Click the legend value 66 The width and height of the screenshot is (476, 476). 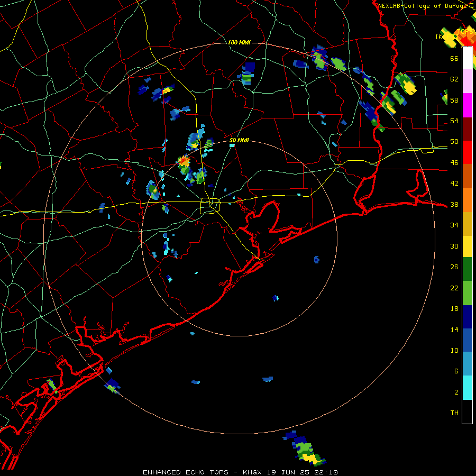point(454,58)
